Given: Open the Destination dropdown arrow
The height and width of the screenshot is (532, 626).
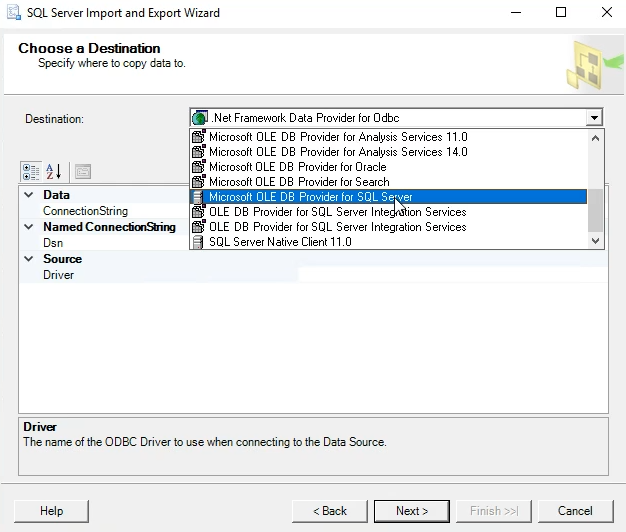Looking at the screenshot, I should tap(594, 118).
